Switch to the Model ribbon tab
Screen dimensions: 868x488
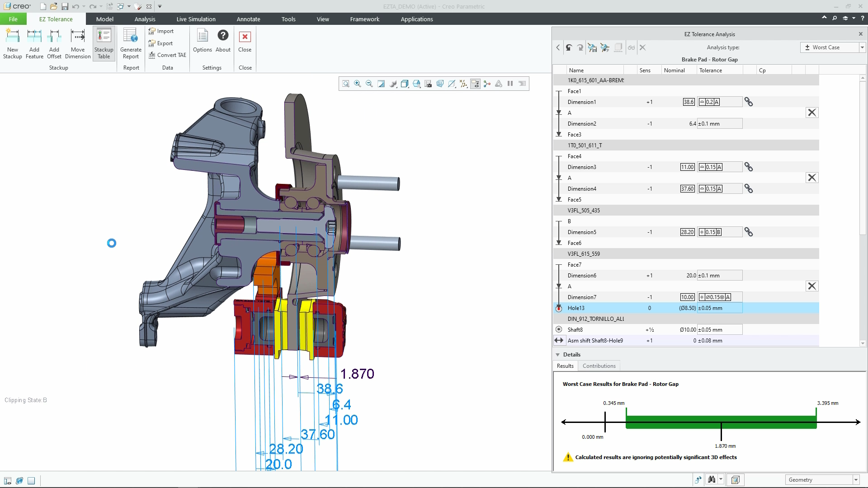(105, 19)
